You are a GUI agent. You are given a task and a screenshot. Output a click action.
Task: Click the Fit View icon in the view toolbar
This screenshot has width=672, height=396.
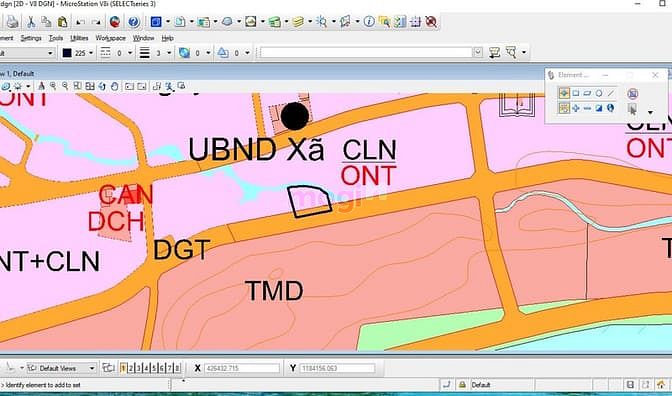(90, 86)
